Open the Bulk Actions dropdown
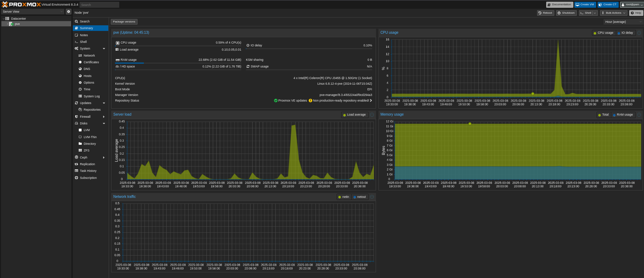The width and height of the screenshot is (644, 278). point(614,13)
